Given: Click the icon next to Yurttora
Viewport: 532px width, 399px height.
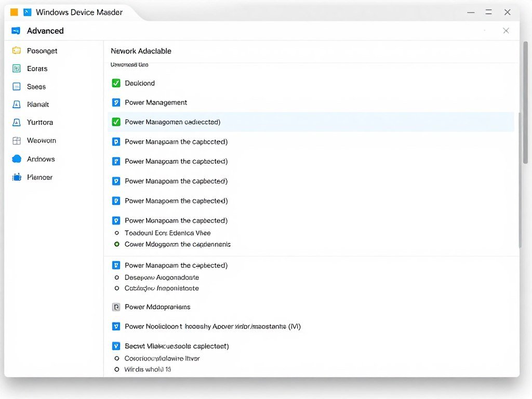Looking at the screenshot, I should pyautogui.click(x=16, y=123).
